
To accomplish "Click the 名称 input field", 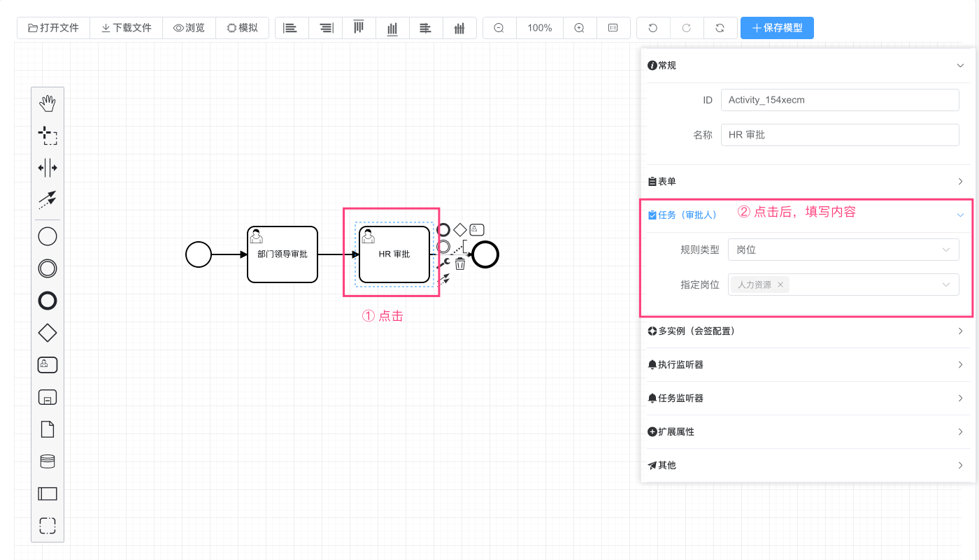I will point(839,135).
